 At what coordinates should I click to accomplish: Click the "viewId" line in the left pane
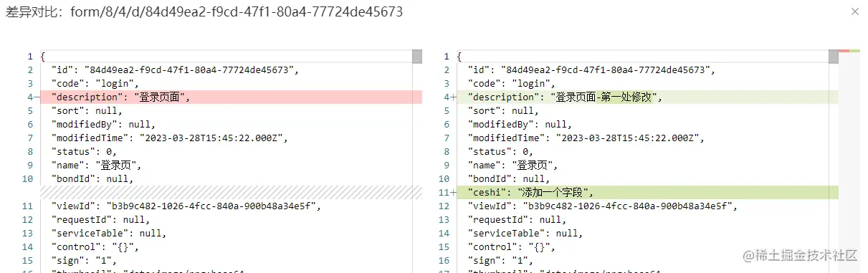pyautogui.click(x=186, y=206)
